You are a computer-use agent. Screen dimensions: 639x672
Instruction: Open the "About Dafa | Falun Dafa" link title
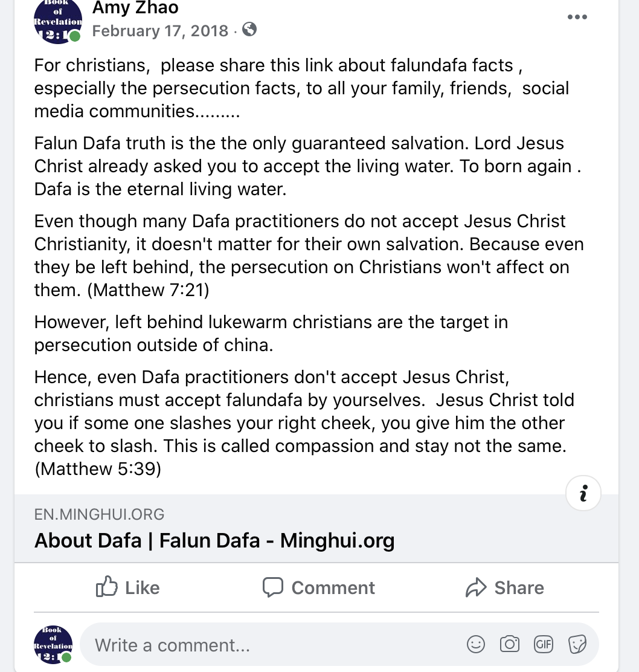pos(214,540)
